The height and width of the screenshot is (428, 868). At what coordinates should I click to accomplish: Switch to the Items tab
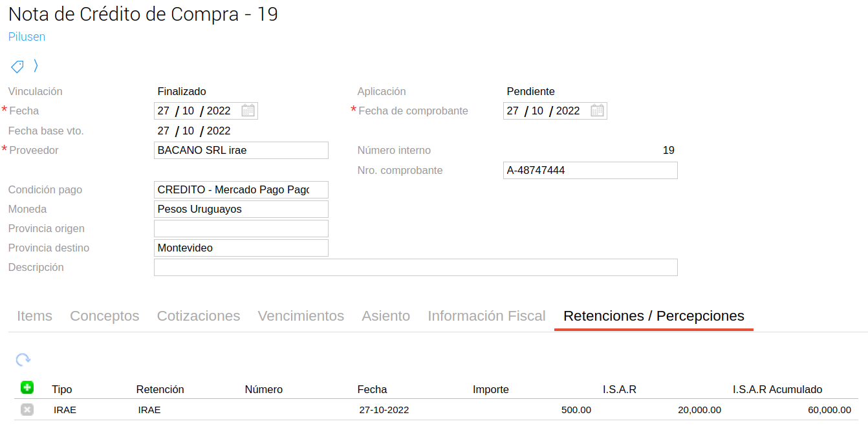pyautogui.click(x=34, y=316)
